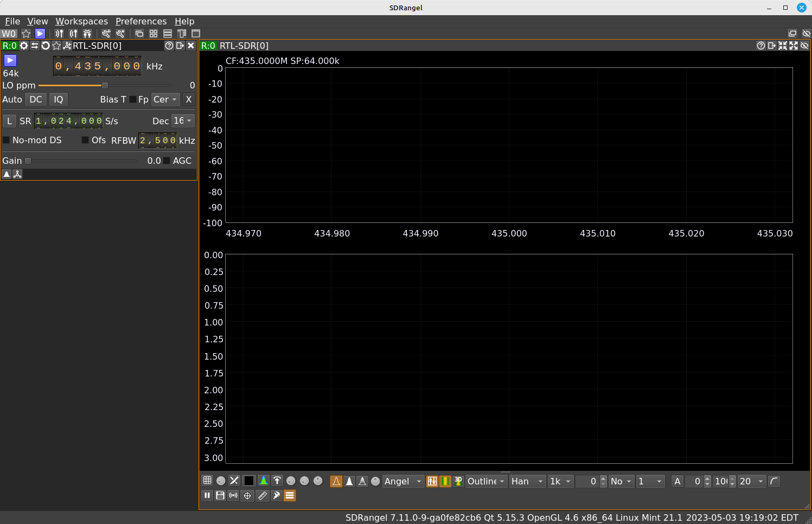Start all devices with workspace play button

40,34
